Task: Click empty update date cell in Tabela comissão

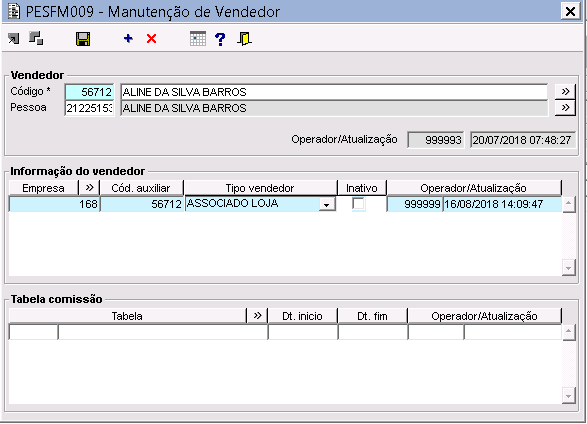Action: tap(513, 332)
